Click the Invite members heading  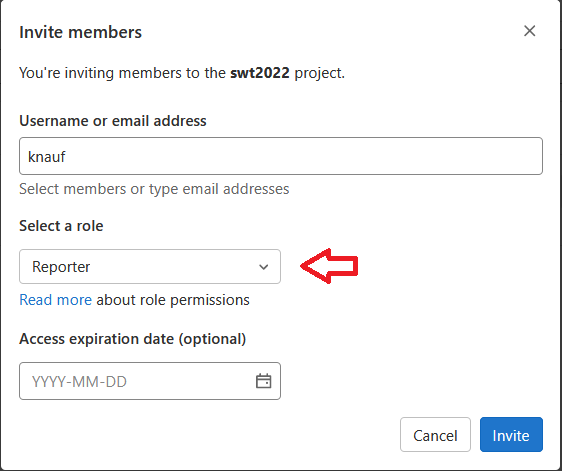click(x=81, y=32)
